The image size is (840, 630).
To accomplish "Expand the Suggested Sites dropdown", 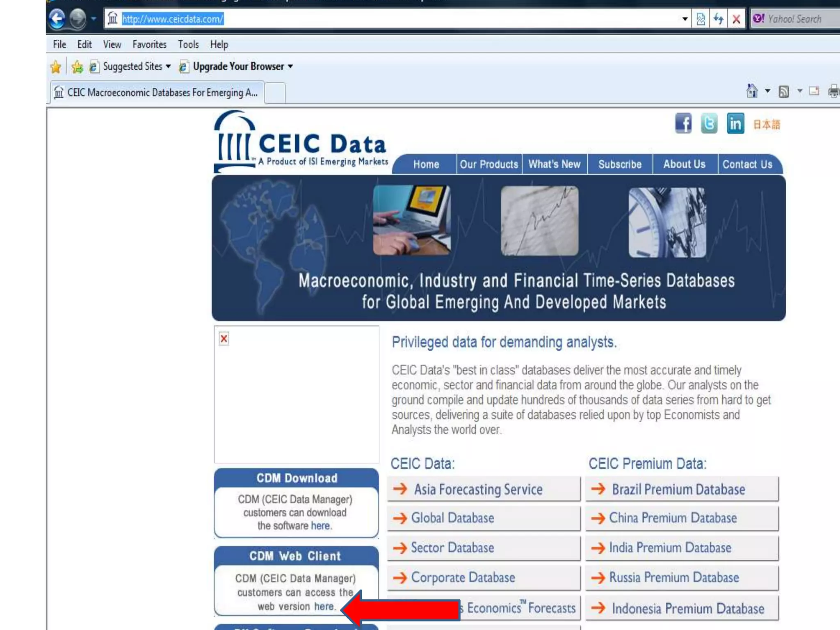I will pos(168,66).
